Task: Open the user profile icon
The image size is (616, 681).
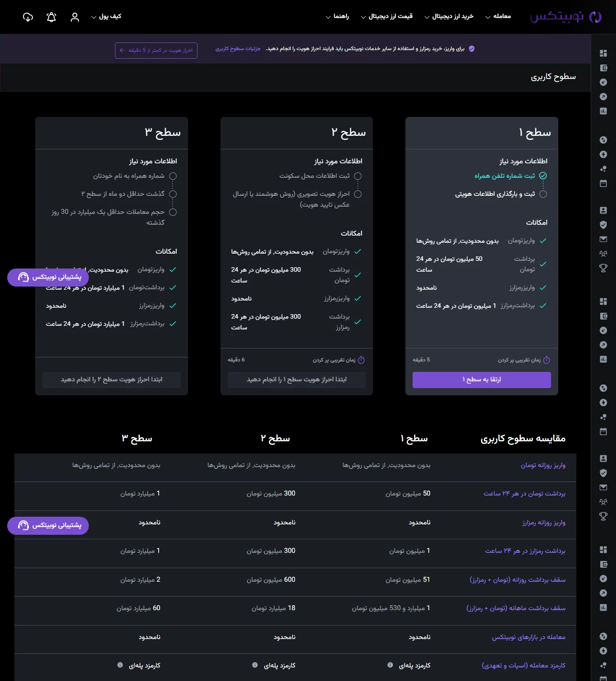Action: [75, 17]
